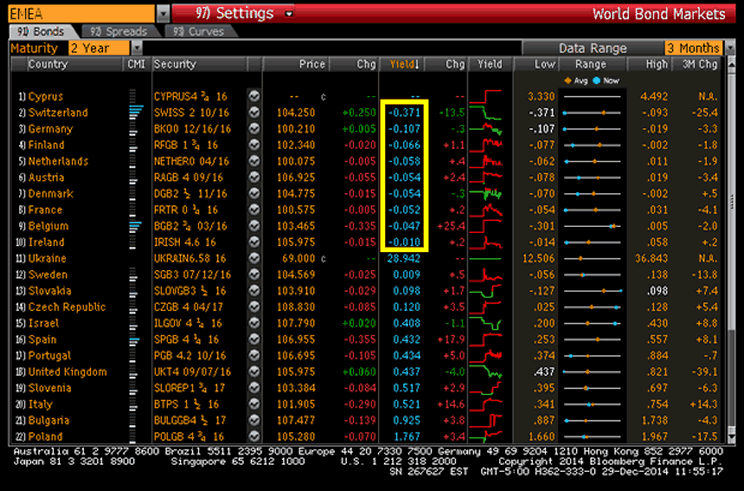
Task: Click the round chevron icon in Finland row
Action: click(x=254, y=145)
